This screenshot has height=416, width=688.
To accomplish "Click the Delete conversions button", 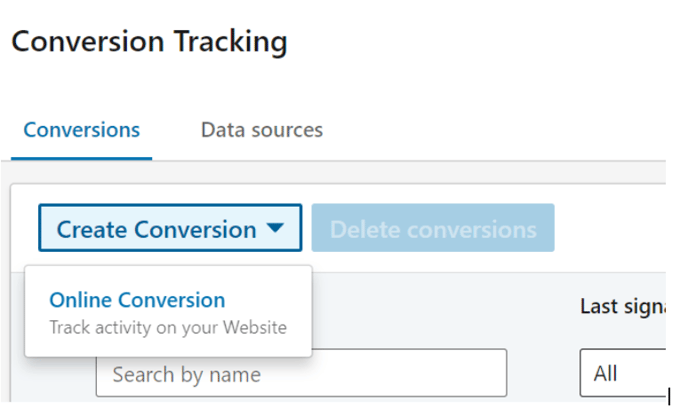I will (433, 228).
